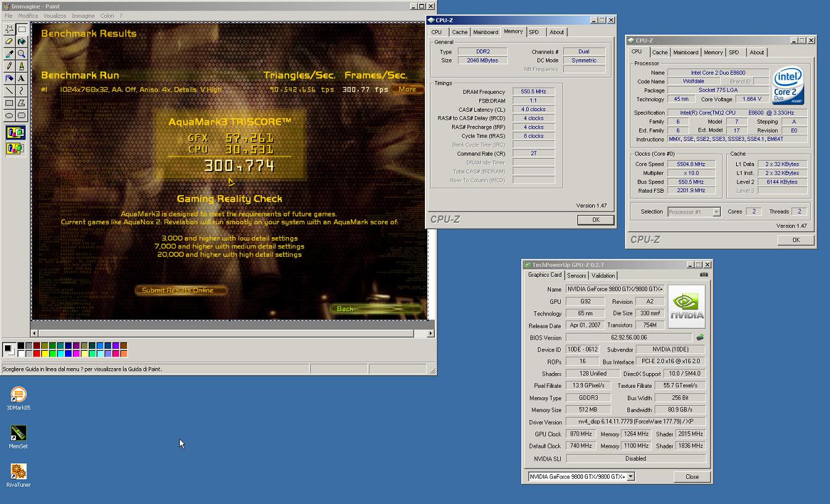Click the GPU Clock value 870 MHz

tap(581, 434)
